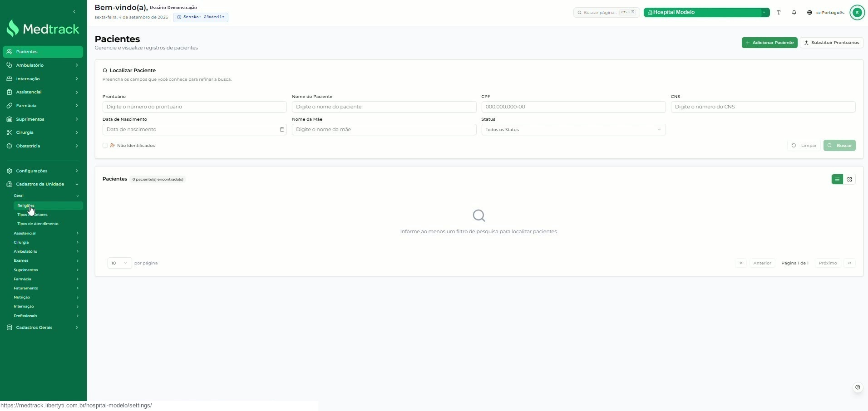This screenshot has width=868, height=411.
Task: Expand the Configurações menu
Action: point(43,171)
